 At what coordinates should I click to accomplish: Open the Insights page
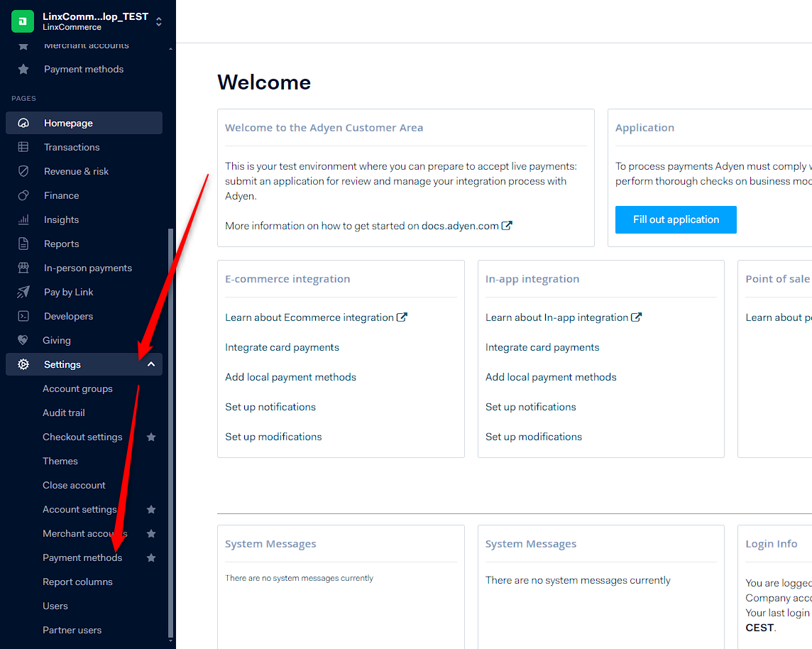point(61,219)
